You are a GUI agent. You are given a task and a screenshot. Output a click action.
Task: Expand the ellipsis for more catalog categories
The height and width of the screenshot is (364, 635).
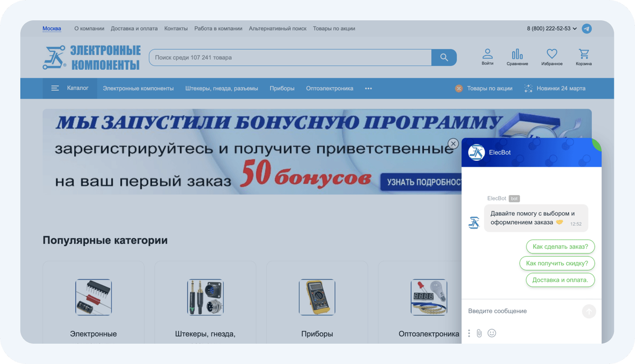point(368,88)
